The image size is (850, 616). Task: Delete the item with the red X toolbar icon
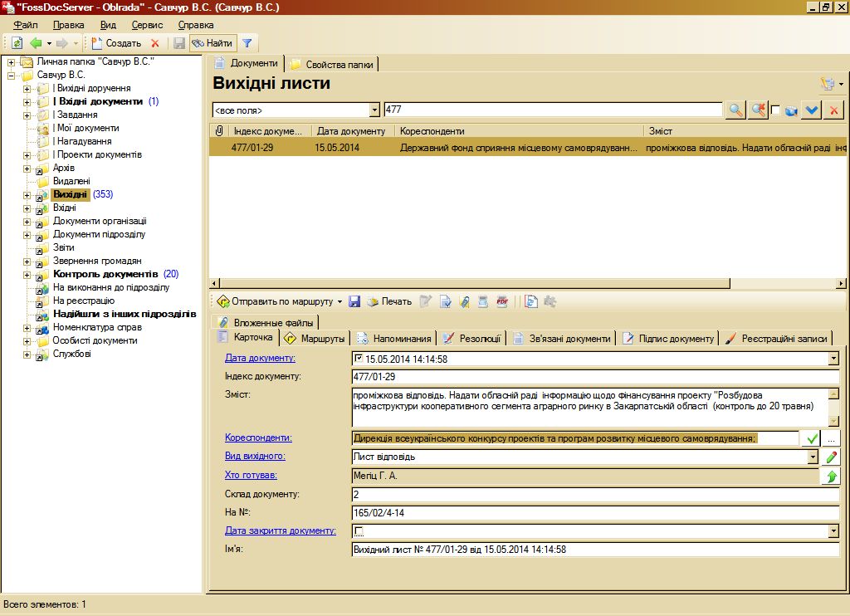coord(155,43)
